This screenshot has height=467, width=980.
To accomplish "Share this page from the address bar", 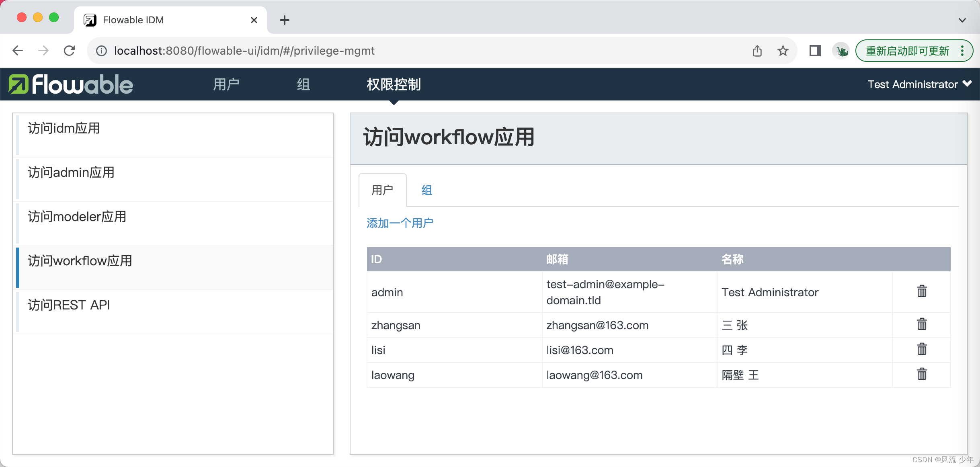I will tap(757, 51).
